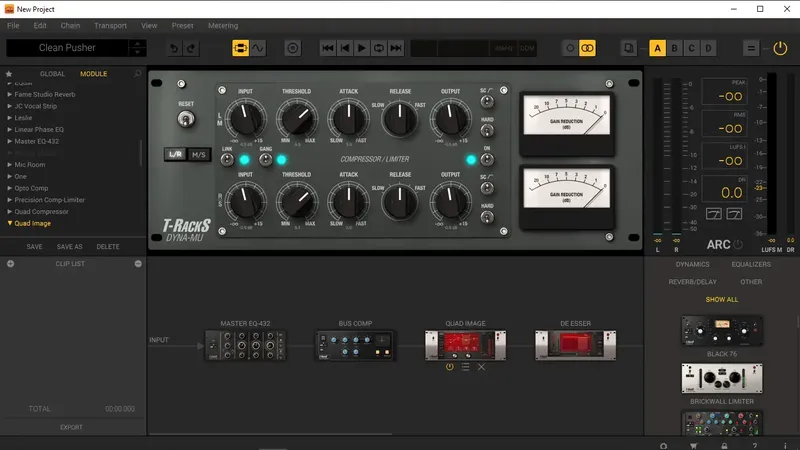The image size is (800, 450).
Task: Click DELETE preset button
Action: click(108, 247)
